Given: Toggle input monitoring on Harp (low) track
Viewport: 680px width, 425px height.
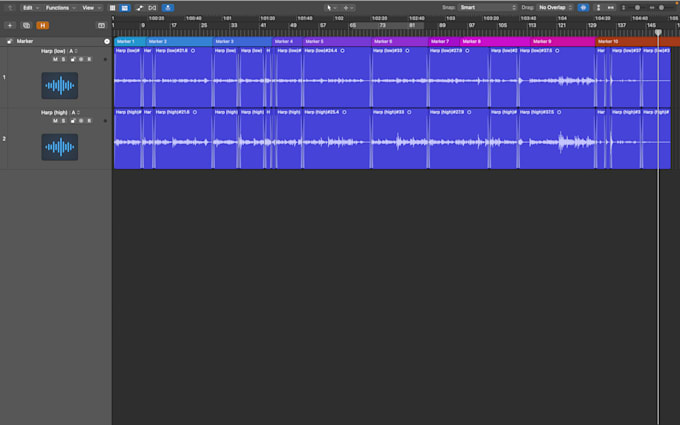Looking at the screenshot, I should 81,59.
